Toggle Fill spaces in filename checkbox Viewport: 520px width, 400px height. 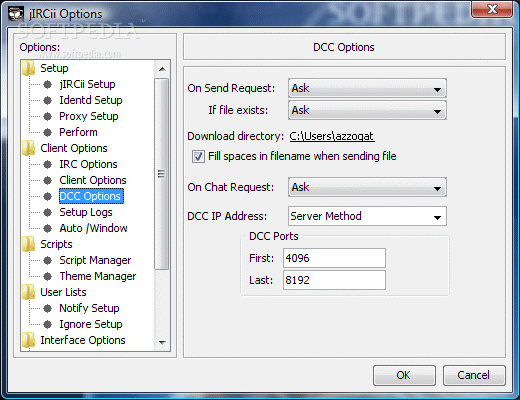pos(198,156)
